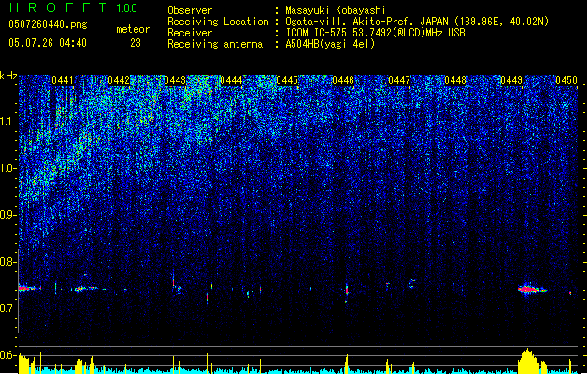Click the meteor count value 23
588x374 pixels.
click(x=136, y=43)
